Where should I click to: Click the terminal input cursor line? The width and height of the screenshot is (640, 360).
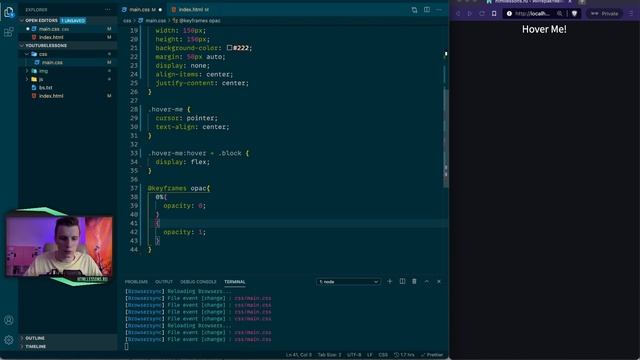tap(127, 347)
